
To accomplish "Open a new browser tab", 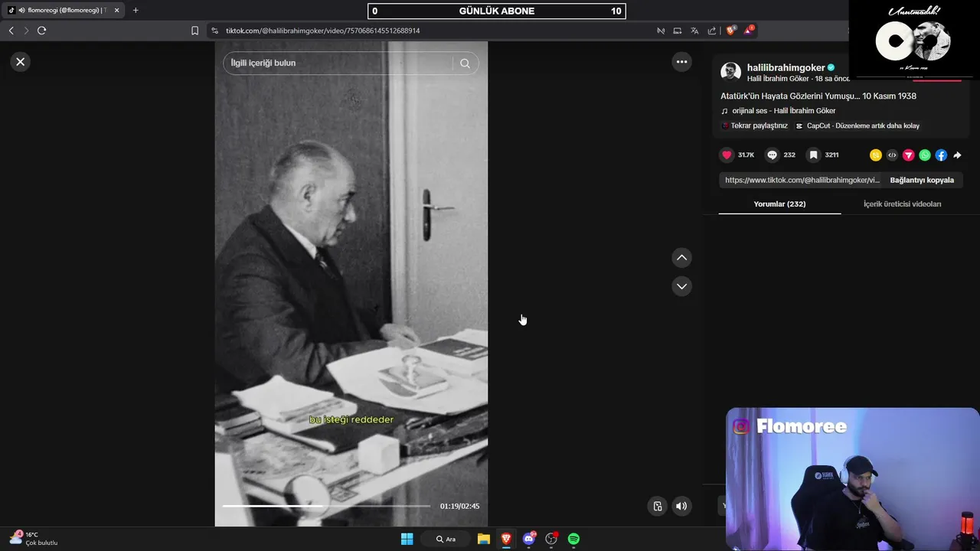I will tap(136, 11).
